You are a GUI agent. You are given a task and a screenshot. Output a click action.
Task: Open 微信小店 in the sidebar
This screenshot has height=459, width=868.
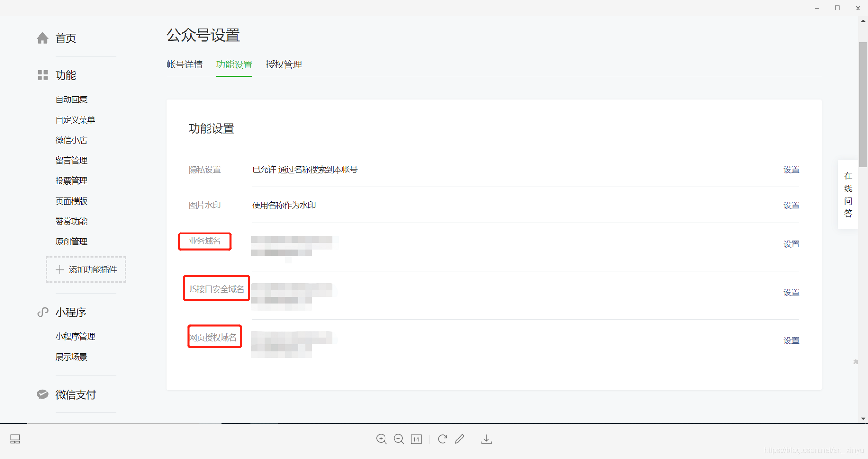71,140
